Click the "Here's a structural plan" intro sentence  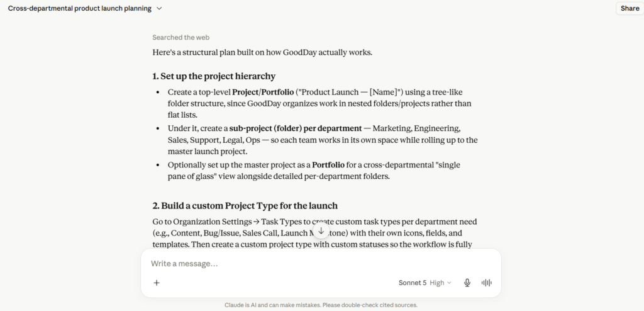click(x=262, y=52)
